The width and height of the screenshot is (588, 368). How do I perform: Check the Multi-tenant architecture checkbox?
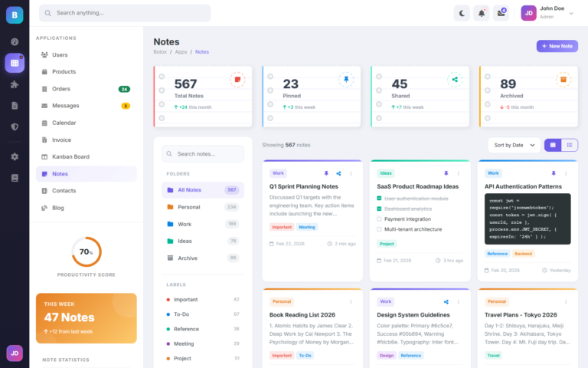pyautogui.click(x=379, y=229)
